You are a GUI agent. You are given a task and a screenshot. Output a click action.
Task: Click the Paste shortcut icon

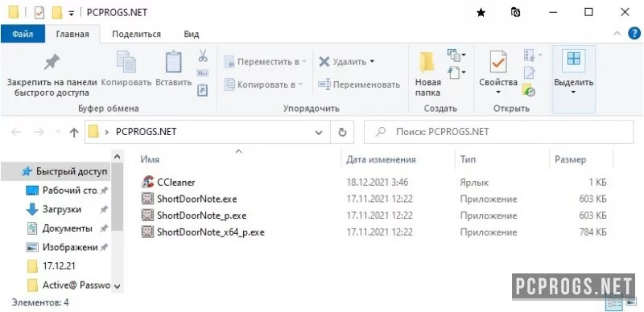coord(203,89)
